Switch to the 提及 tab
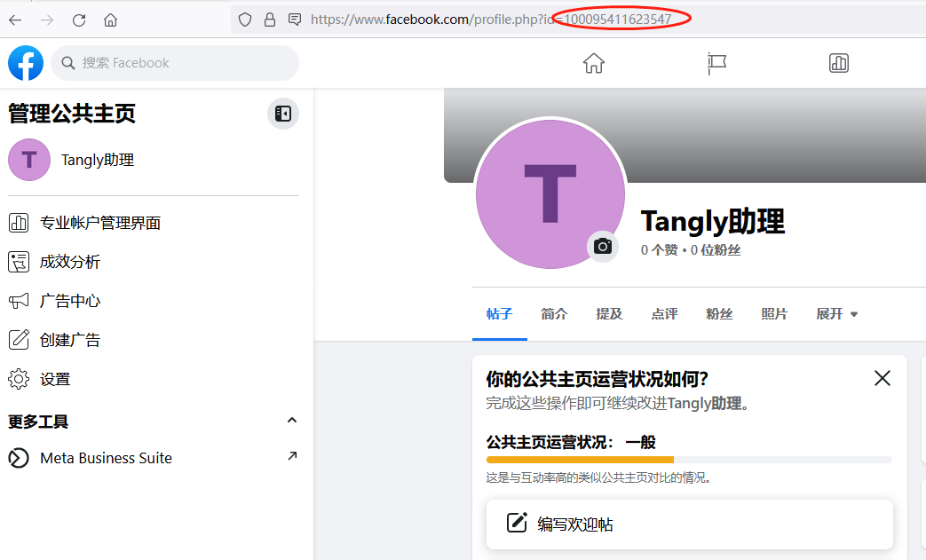The height and width of the screenshot is (560, 926). tap(609, 314)
